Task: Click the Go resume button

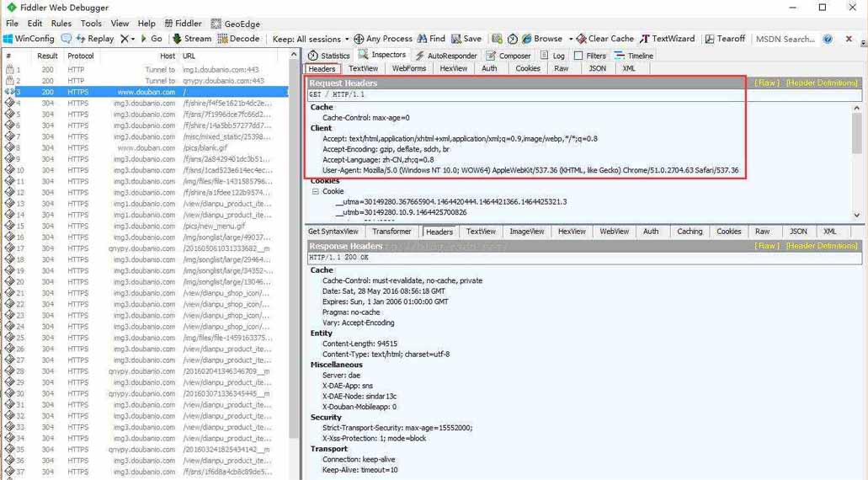Action: [152, 39]
